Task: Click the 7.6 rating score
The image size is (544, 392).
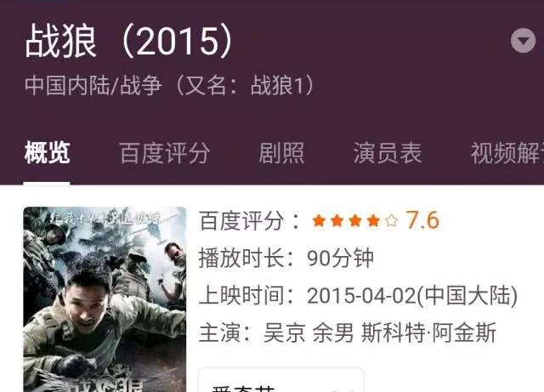Action: tap(422, 220)
